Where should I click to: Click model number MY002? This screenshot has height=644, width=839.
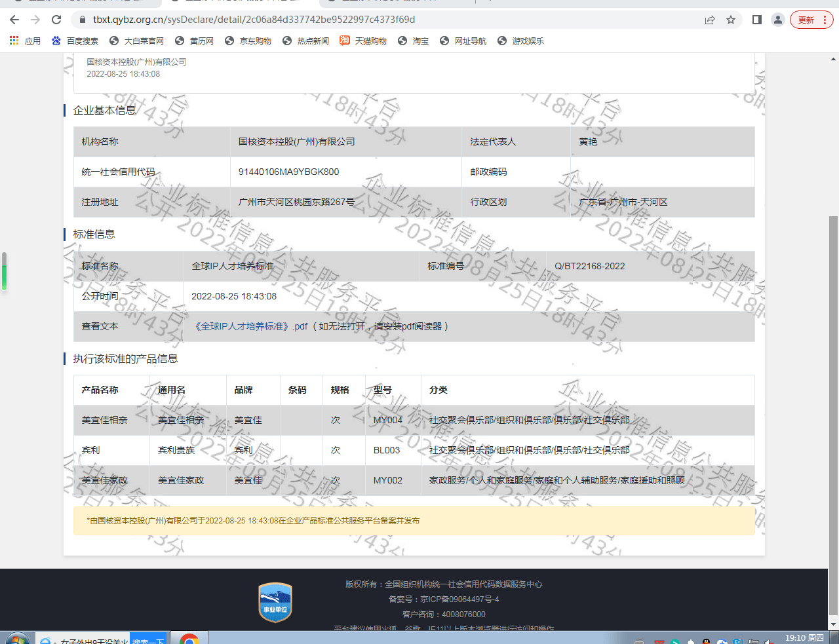pos(388,480)
